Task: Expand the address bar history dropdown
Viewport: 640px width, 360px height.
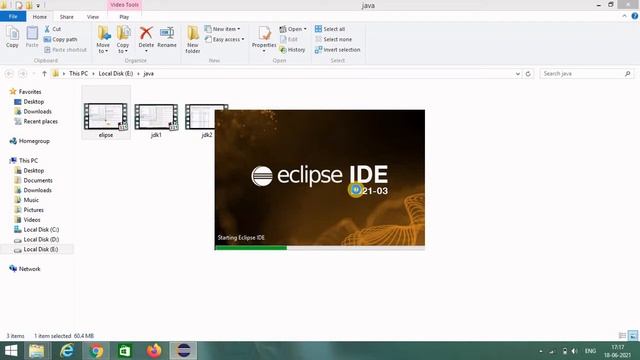Action: coord(518,74)
